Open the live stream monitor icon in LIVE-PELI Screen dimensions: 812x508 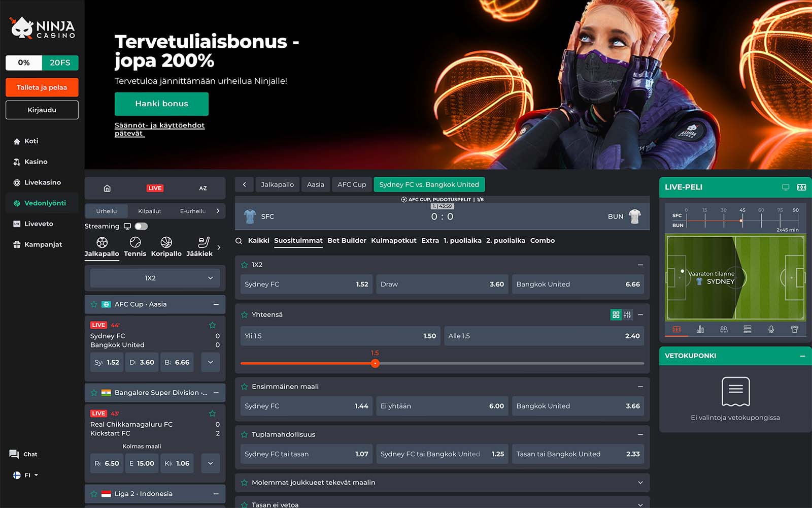pos(786,187)
